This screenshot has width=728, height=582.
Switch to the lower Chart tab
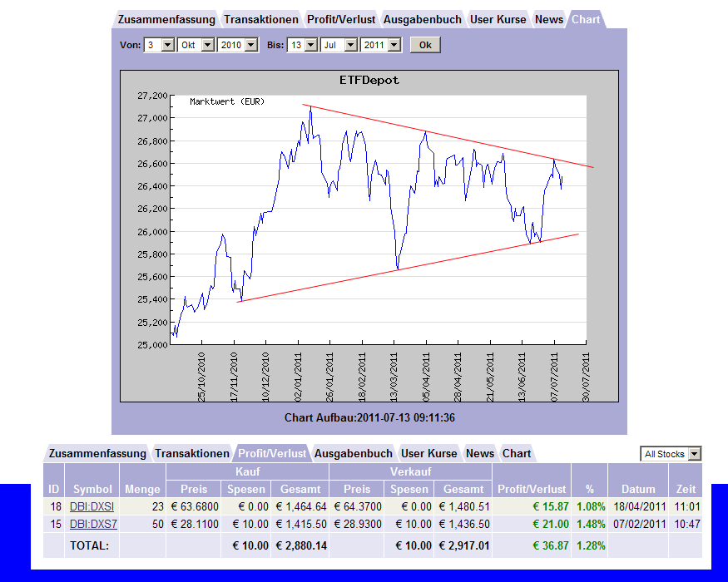pyautogui.click(x=517, y=453)
